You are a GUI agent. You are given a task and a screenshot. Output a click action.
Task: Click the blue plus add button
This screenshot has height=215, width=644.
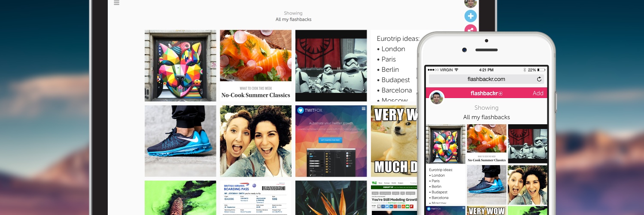pyautogui.click(x=471, y=16)
